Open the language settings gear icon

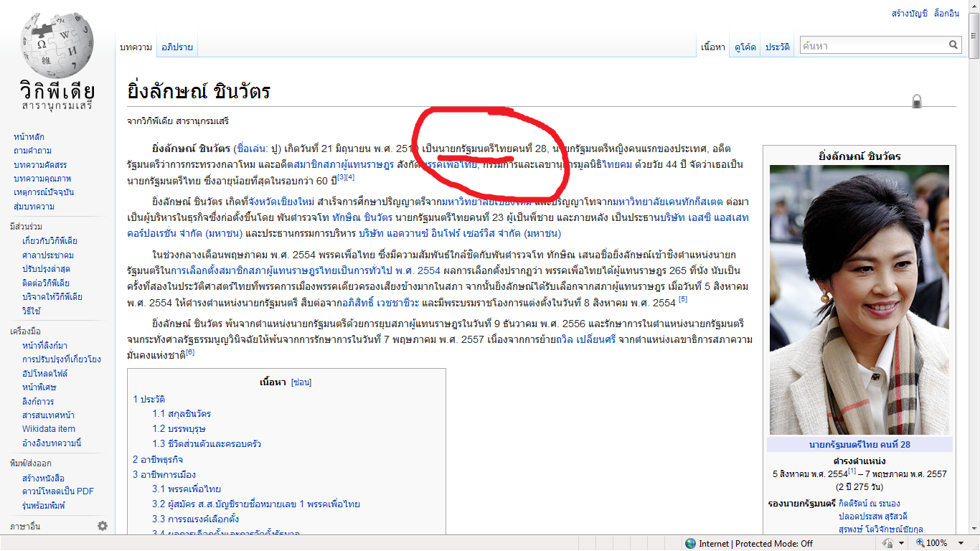point(103,526)
